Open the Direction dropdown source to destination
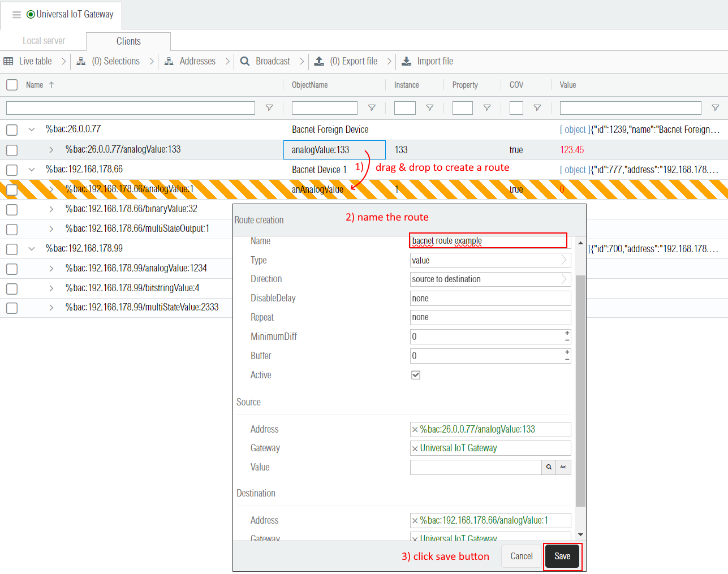 [x=490, y=279]
